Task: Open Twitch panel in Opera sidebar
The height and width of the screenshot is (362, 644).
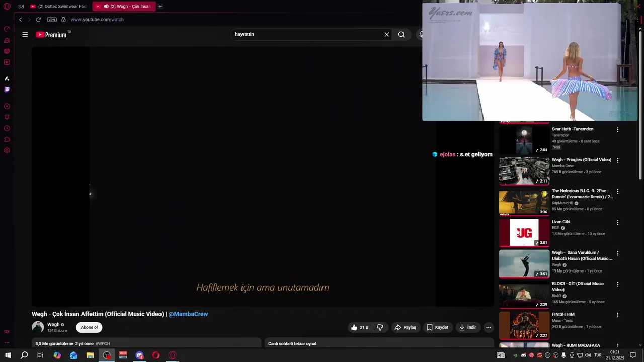Action: [x=7, y=89]
